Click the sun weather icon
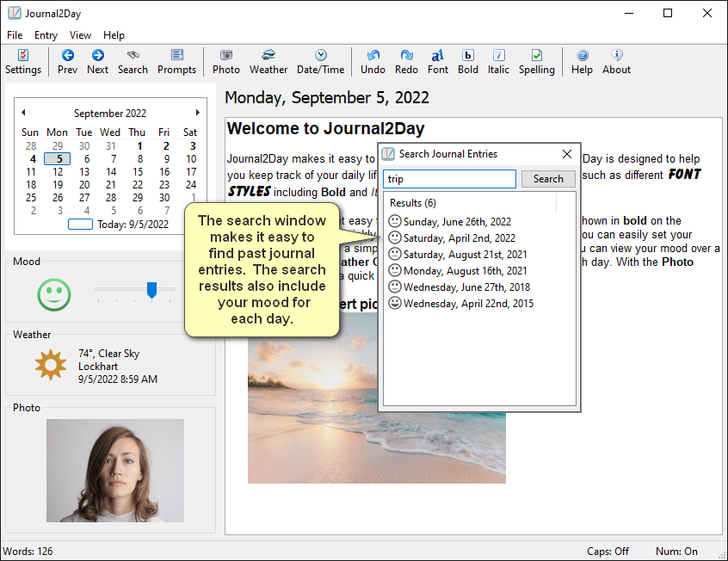Image resolution: width=728 pixels, height=561 pixels. [x=51, y=365]
